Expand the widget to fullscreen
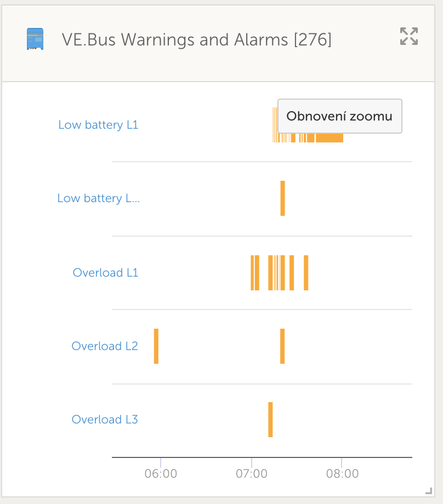The height and width of the screenshot is (504, 443). point(409,36)
